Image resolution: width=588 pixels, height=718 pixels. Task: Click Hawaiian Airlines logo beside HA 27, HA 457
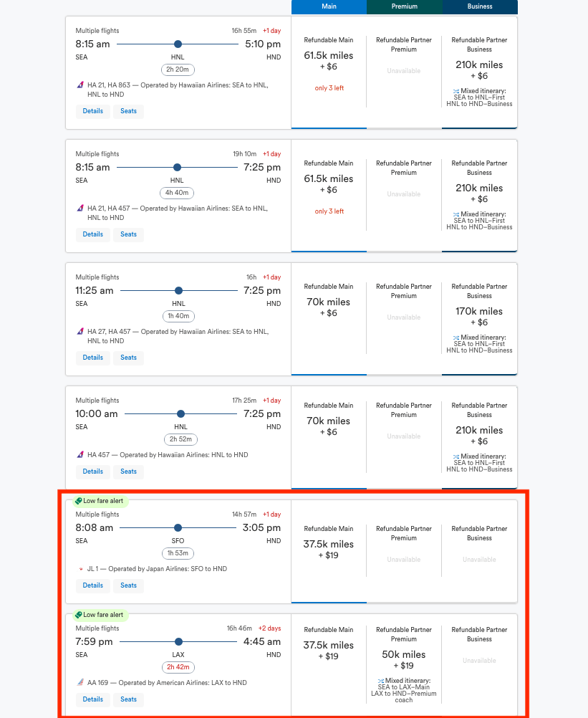80,331
